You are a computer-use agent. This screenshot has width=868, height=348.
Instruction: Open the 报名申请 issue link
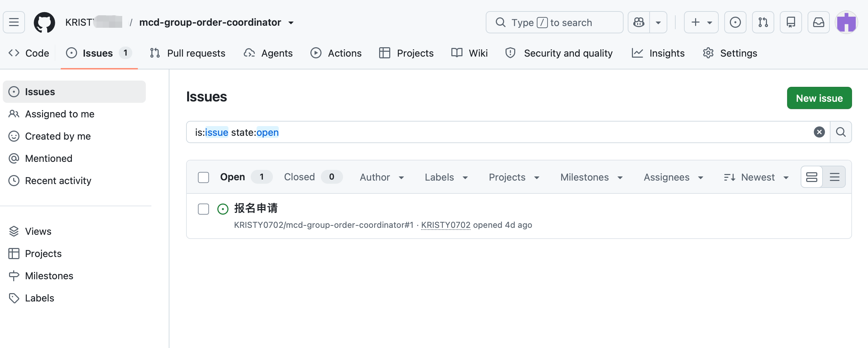click(x=256, y=208)
